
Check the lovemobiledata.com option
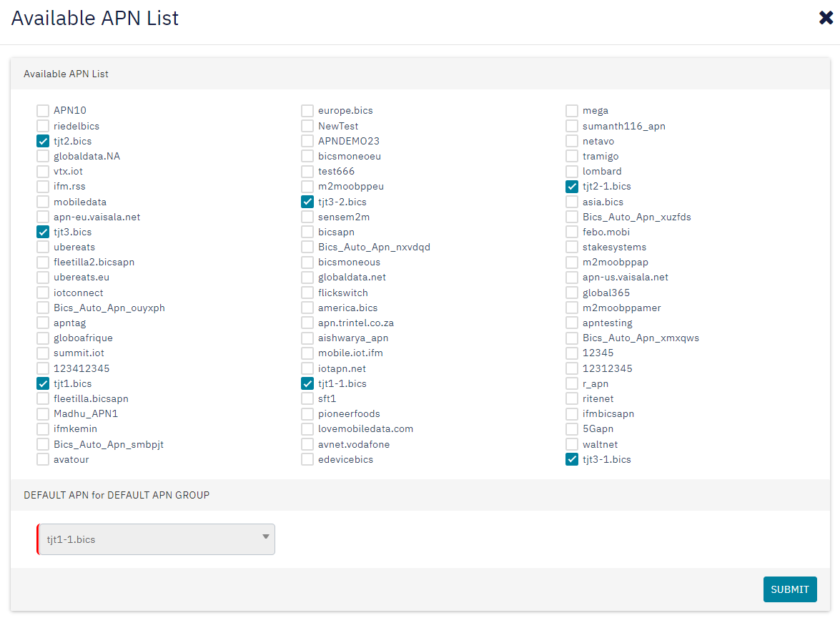tap(307, 428)
